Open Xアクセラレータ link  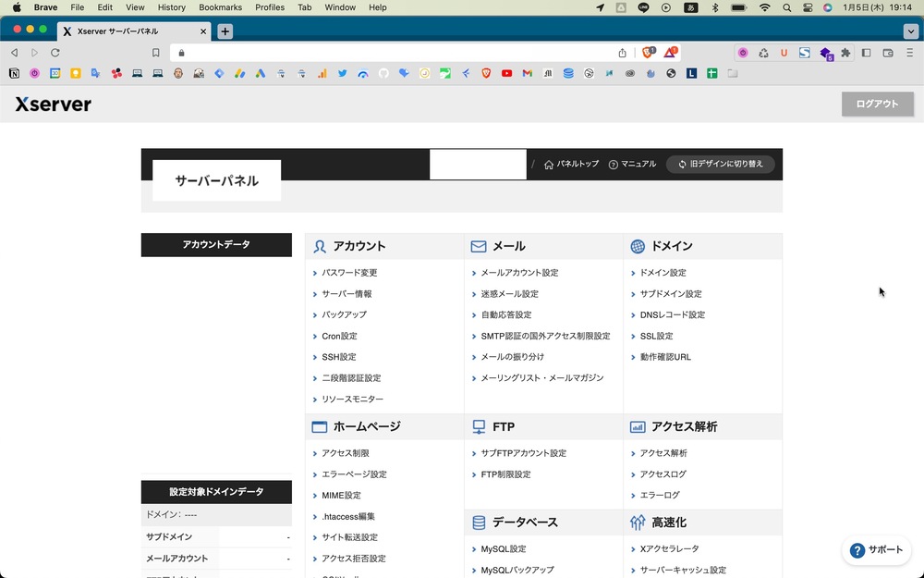pos(669,549)
